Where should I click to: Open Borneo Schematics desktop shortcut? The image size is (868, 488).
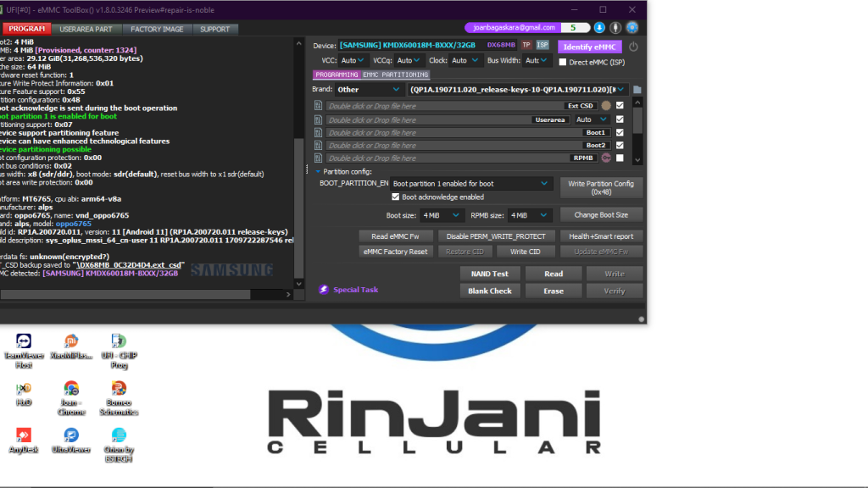coord(119,398)
